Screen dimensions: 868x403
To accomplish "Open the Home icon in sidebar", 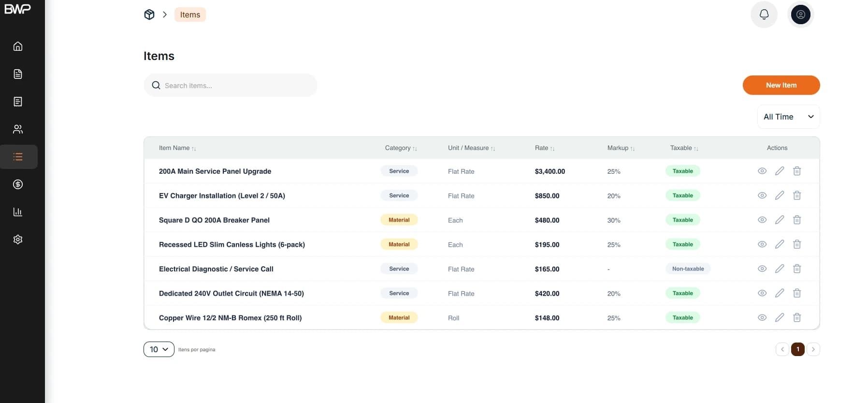I will [18, 46].
